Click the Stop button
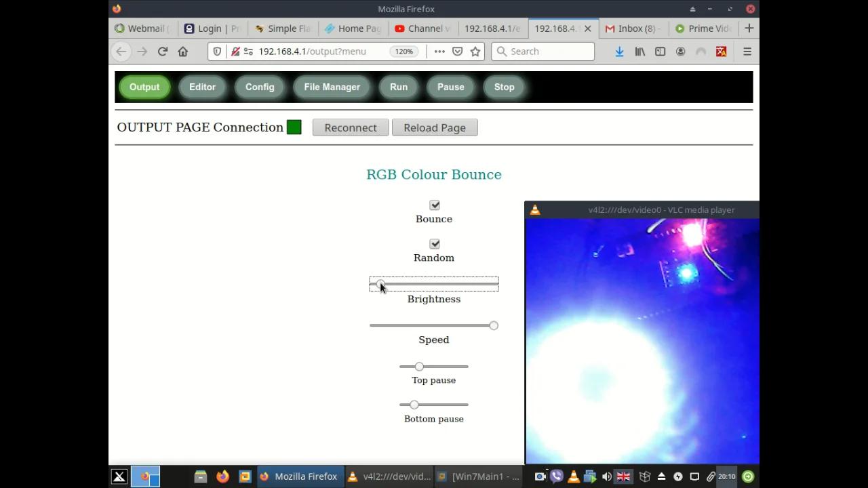Viewport: 868px width, 488px height. point(505,87)
